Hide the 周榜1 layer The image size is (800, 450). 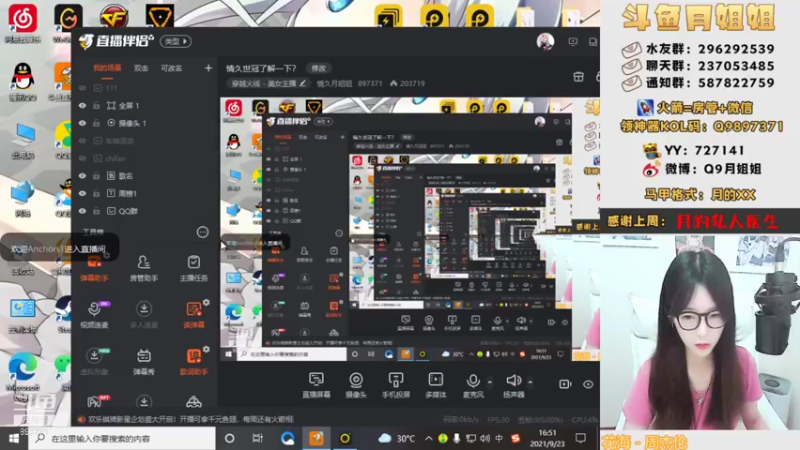pyautogui.click(x=83, y=193)
